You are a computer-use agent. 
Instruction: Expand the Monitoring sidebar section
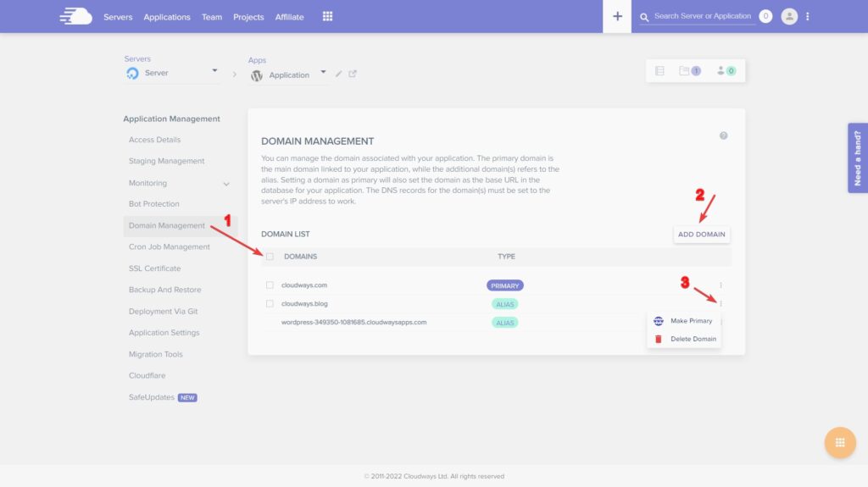pyautogui.click(x=225, y=184)
